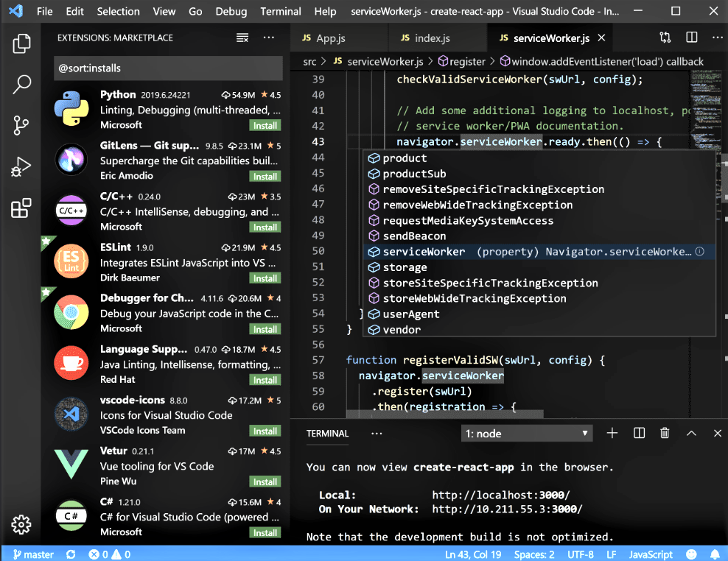Create a new terminal with plus icon
Viewport: 728px width, 561px height.
612,433
